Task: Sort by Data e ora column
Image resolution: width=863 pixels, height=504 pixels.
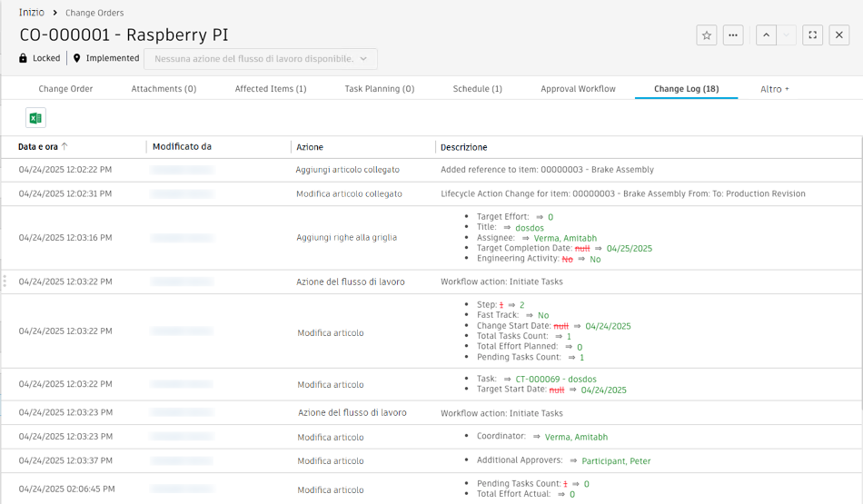Action: point(38,147)
